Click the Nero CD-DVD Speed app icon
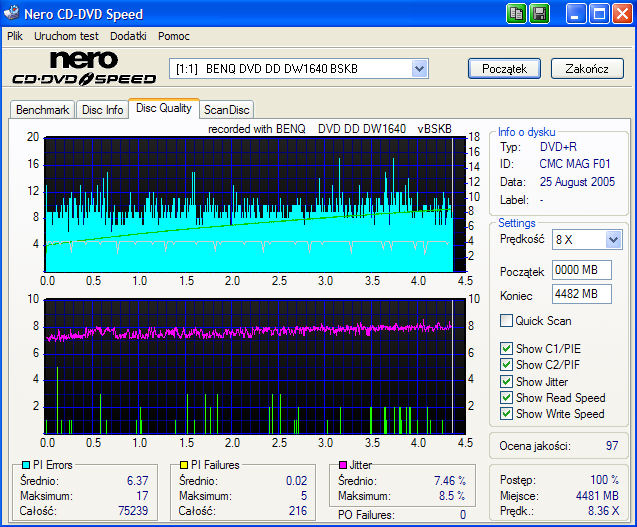The width and height of the screenshot is (637, 527). 11,13
